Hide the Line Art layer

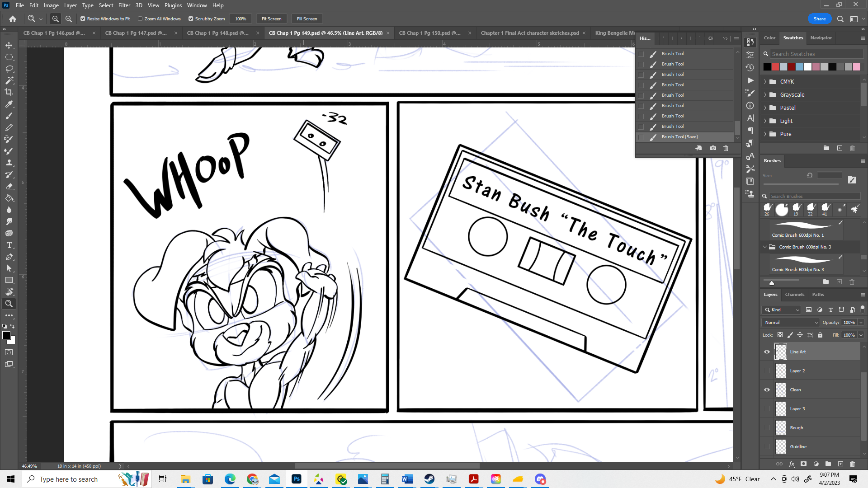pyautogui.click(x=767, y=352)
